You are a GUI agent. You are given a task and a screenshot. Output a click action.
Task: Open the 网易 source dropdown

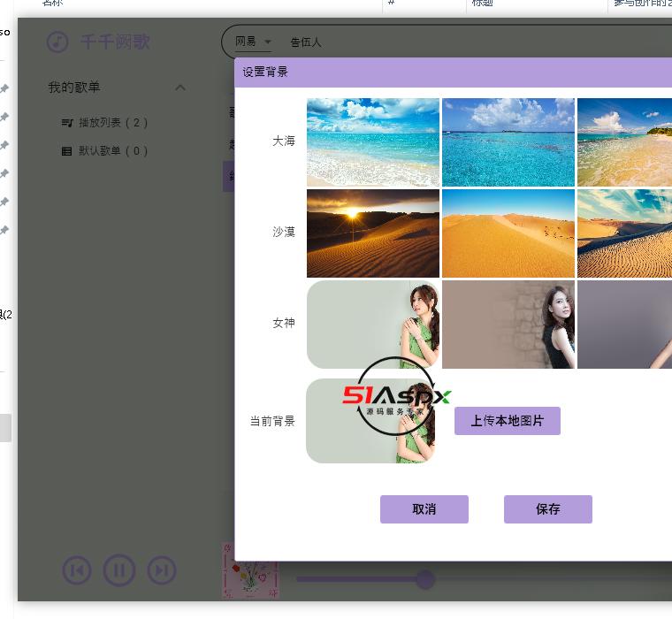click(253, 42)
